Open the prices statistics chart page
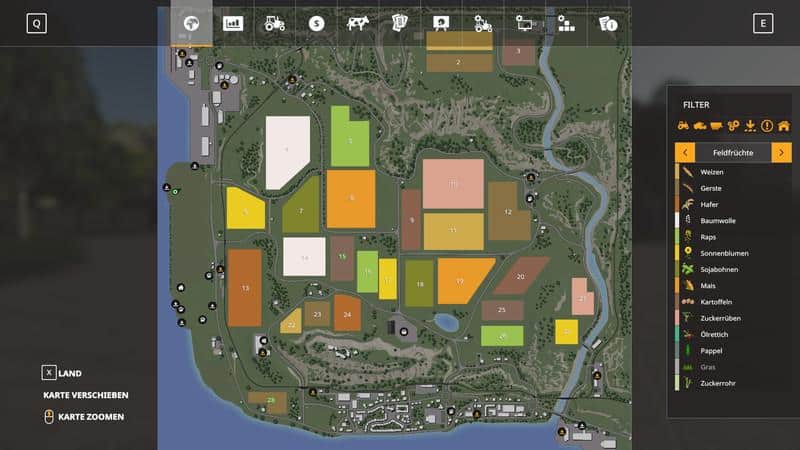The width and height of the screenshot is (800, 450). pyautogui.click(x=233, y=24)
